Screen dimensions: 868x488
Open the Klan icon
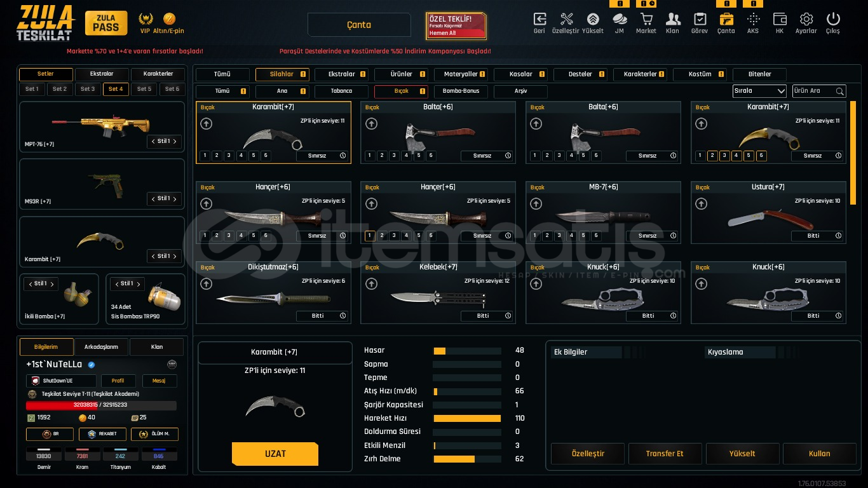673,19
